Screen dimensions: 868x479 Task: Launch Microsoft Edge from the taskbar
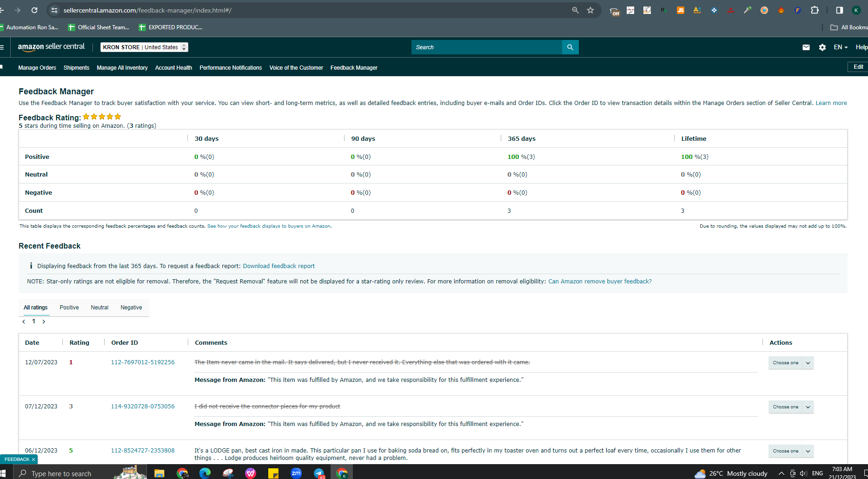205,473
